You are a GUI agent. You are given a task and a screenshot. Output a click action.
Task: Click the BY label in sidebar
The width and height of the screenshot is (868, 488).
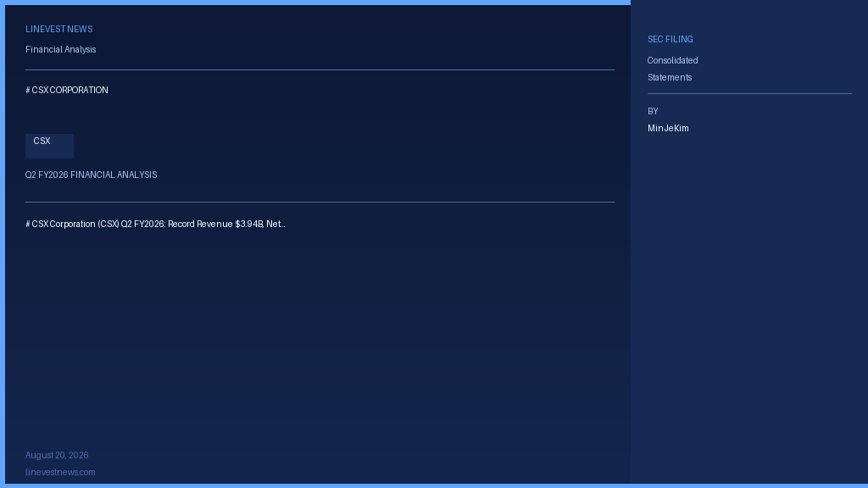[653, 111]
